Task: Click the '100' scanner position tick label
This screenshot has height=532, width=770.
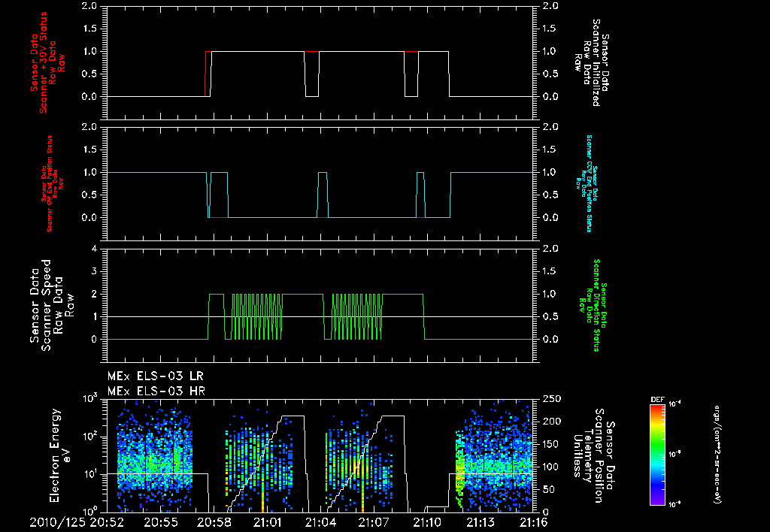Action: 552,467
